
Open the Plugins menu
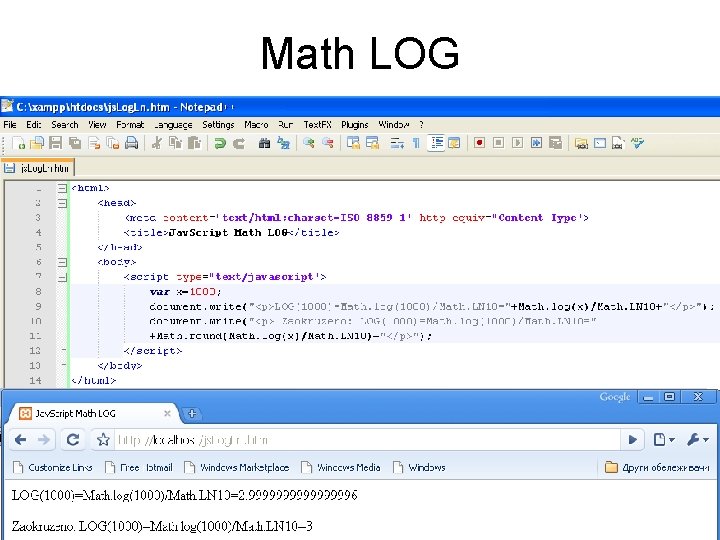point(354,124)
